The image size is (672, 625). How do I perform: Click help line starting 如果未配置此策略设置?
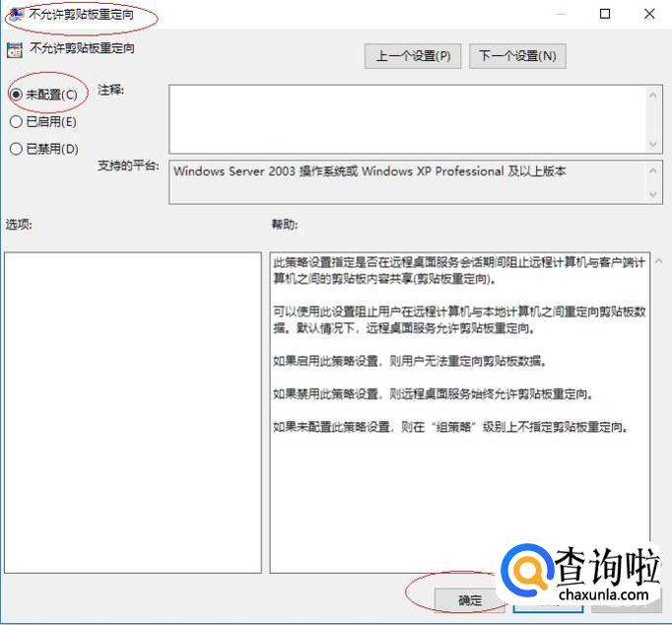click(451, 427)
